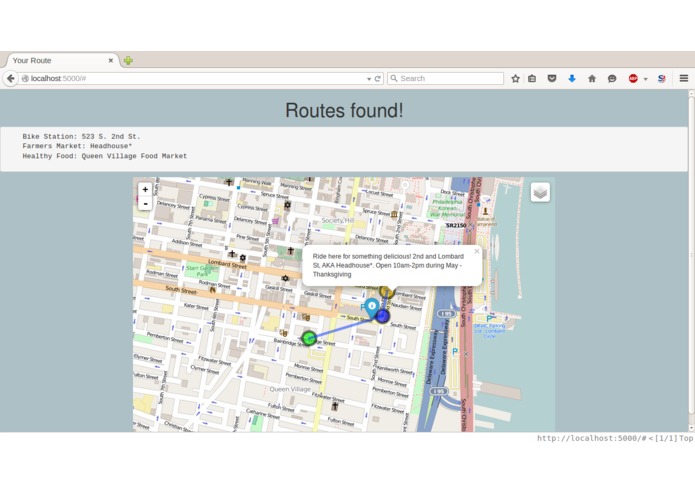The width and height of the screenshot is (695, 494).
Task: Go to the browser Home page icon
Action: pyautogui.click(x=592, y=78)
